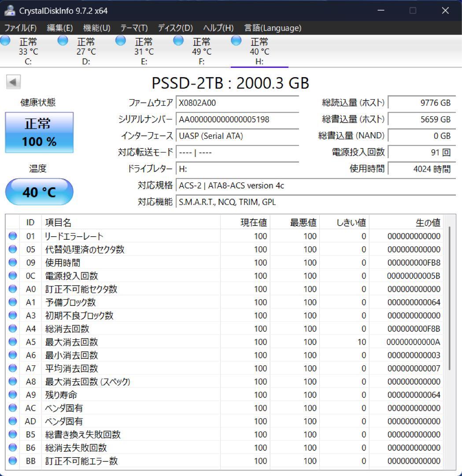This screenshot has width=462, height=476.
Task: Click the シリアルナンバー field
Action: pos(238,119)
